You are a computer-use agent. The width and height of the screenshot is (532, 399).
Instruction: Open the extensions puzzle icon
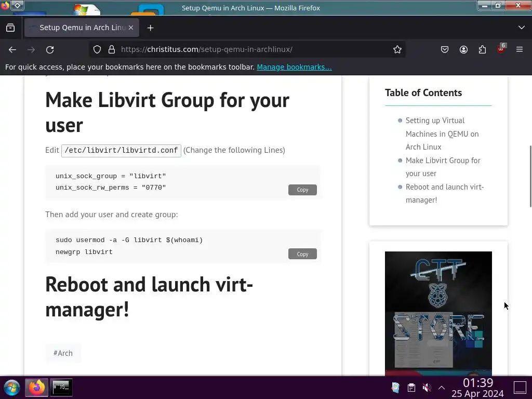(x=482, y=49)
